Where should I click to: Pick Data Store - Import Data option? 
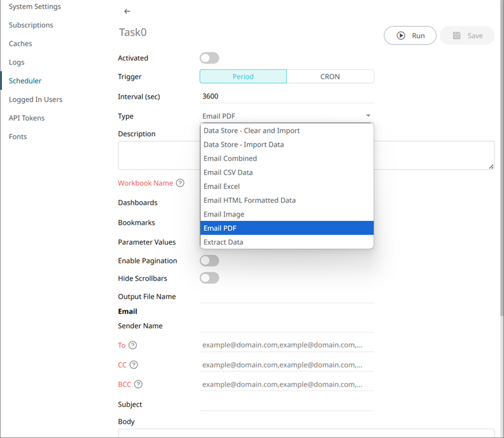coord(244,145)
